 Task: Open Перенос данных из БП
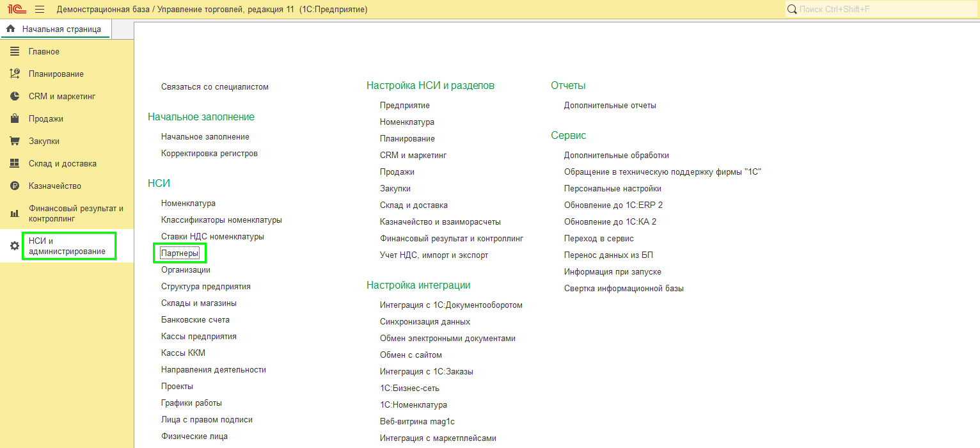[x=608, y=255]
